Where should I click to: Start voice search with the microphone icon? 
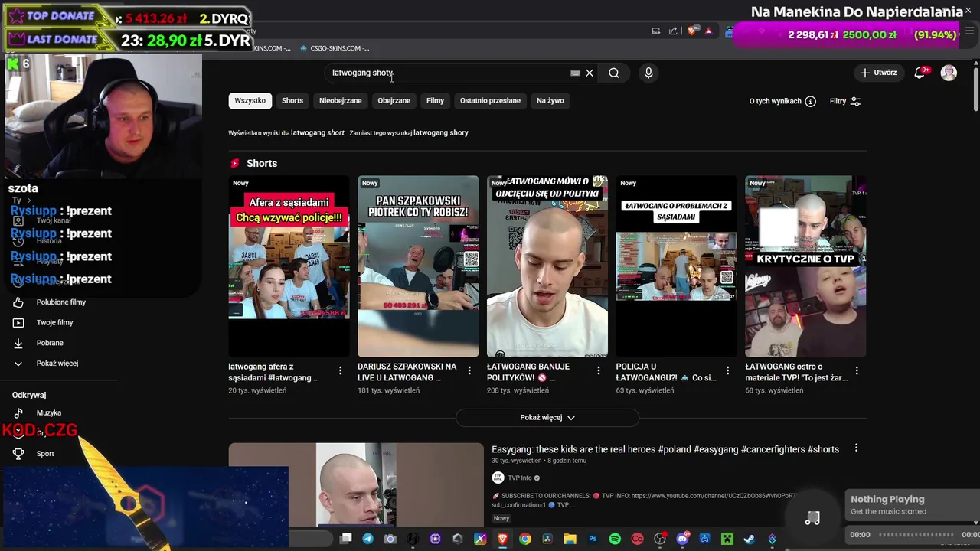[648, 73]
